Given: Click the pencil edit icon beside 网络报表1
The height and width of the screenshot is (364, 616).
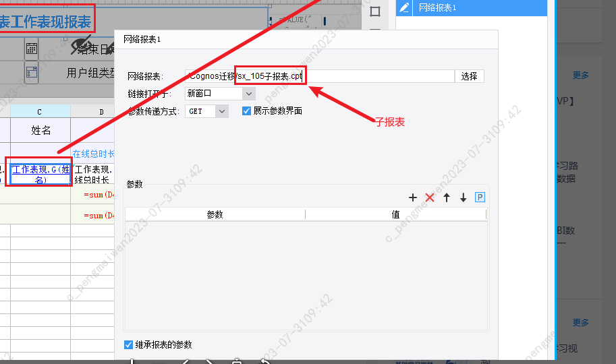Looking at the screenshot, I should click(404, 7).
